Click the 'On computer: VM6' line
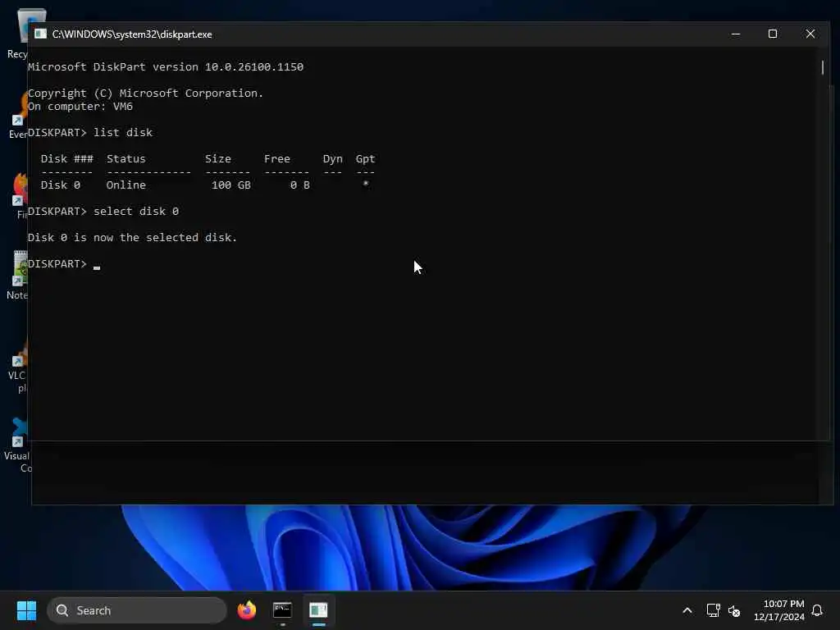The height and width of the screenshot is (630, 840). click(80, 106)
